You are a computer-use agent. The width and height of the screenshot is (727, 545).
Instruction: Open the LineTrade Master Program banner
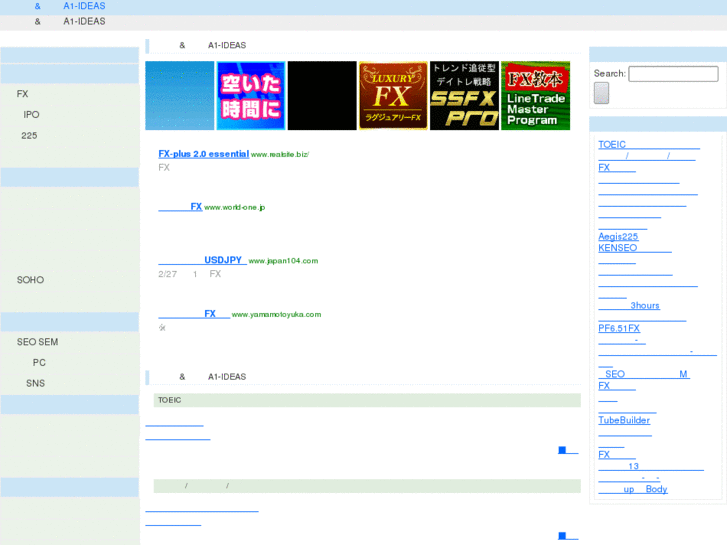pos(536,96)
